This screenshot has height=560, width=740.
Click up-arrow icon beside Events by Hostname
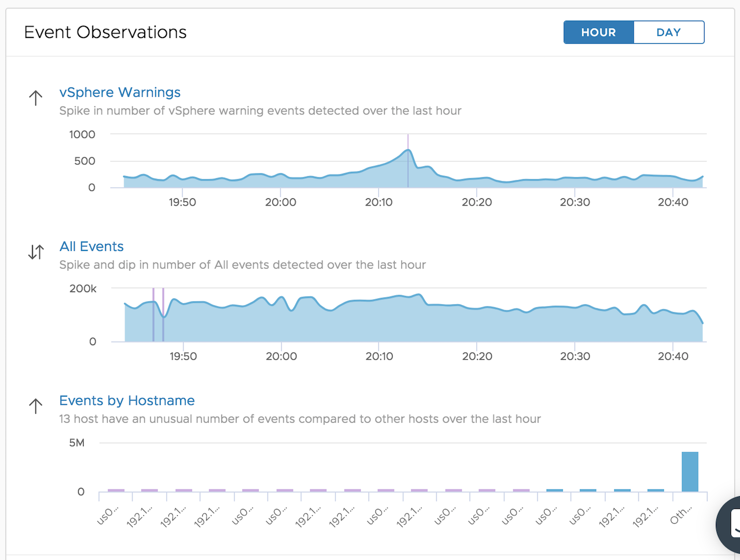[36, 406]
